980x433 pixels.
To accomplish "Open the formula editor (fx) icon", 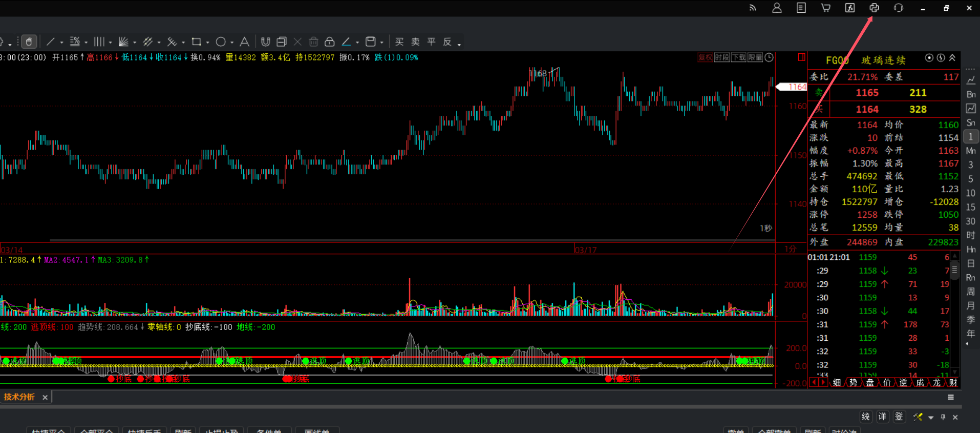I will click(x=850, y=8).
